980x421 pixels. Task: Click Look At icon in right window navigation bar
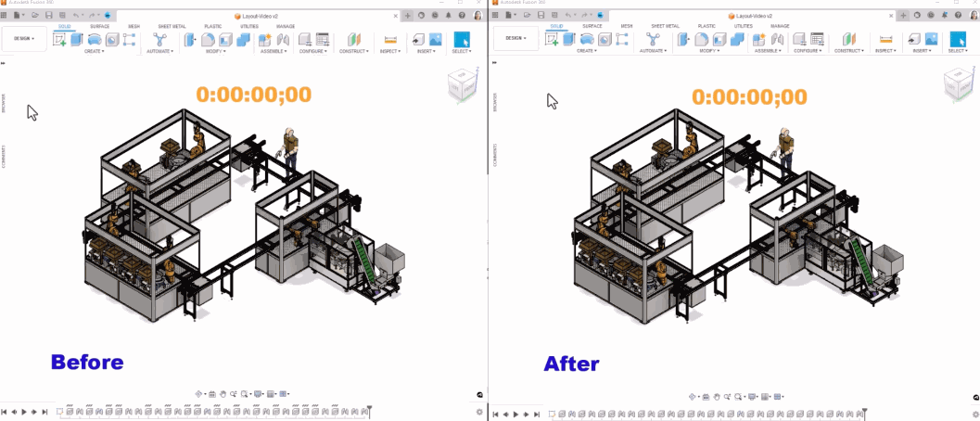click(x=706, y=397)
